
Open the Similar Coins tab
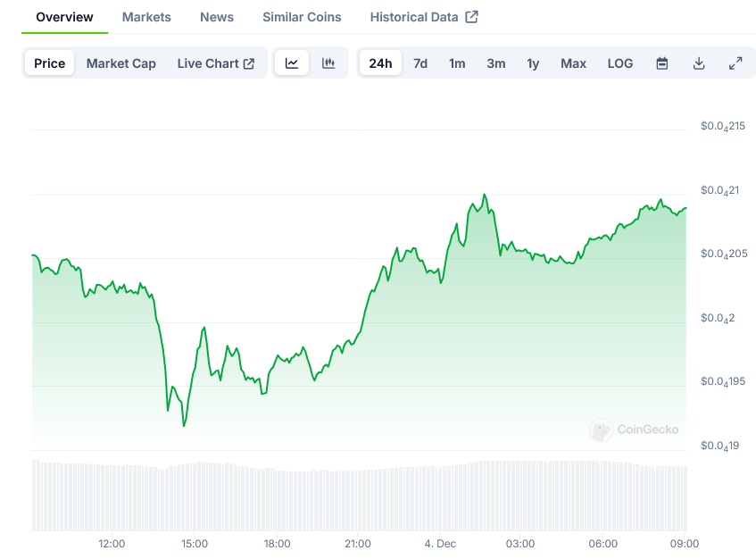[x=302, y=17]
